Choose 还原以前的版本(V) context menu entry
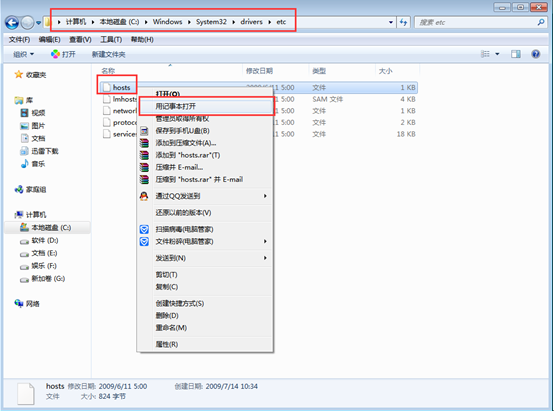Screen dimensions: 554x411 coord(205,212)
